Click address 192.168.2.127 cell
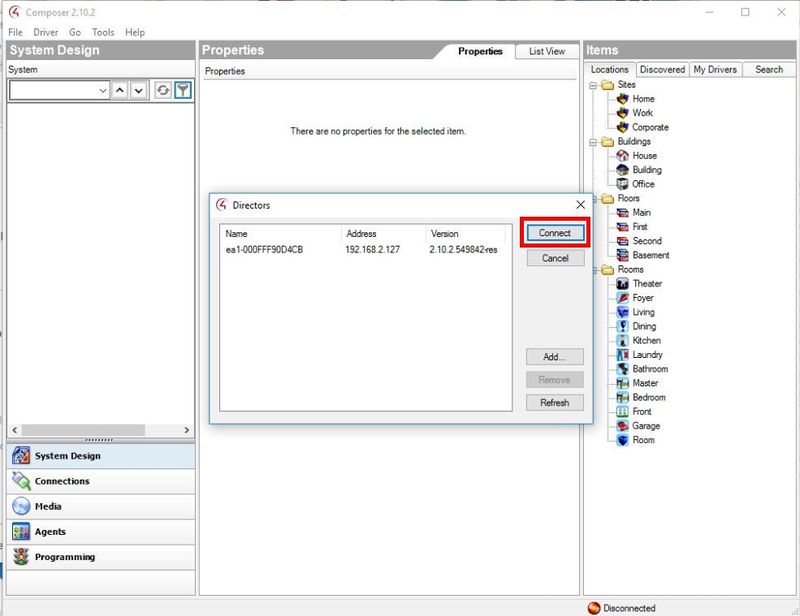Image resolution: width=800 pixels, height=616 pixels. coord(372,250)
